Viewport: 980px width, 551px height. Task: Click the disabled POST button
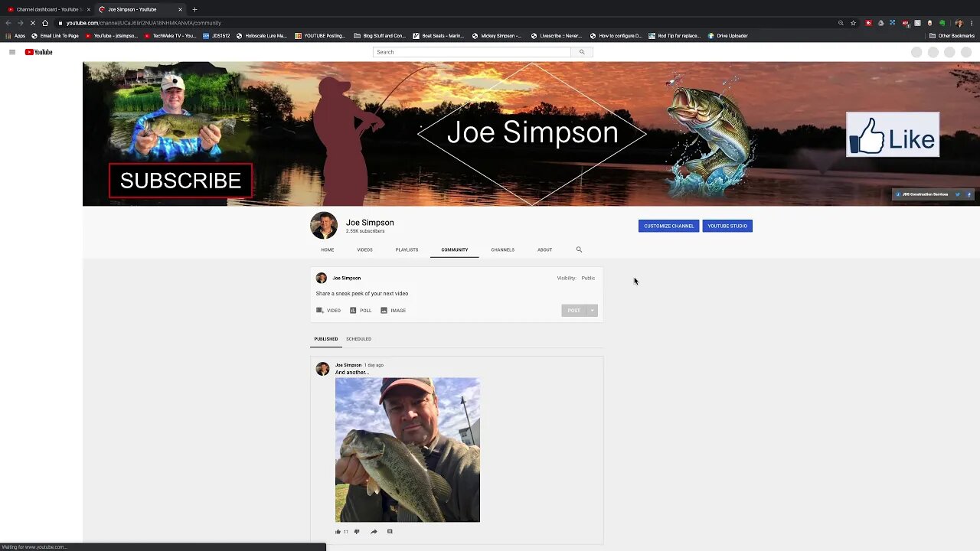(x=574, y=311)
